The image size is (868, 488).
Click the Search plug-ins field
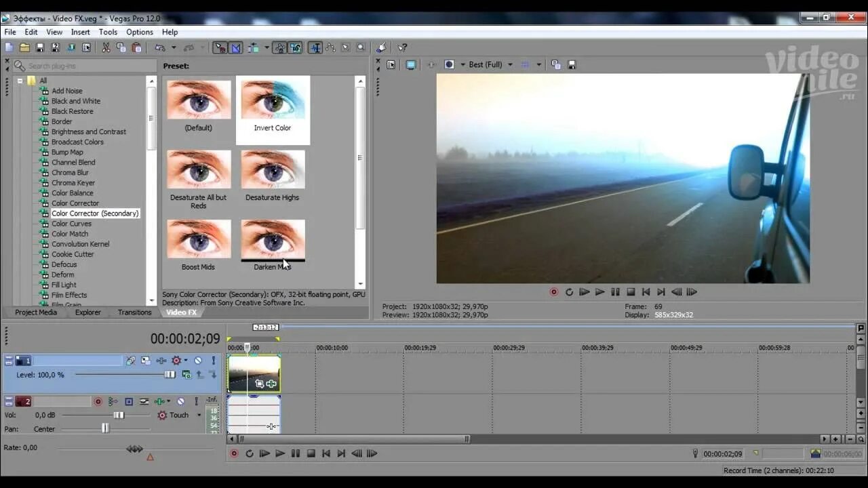[85, 66]
